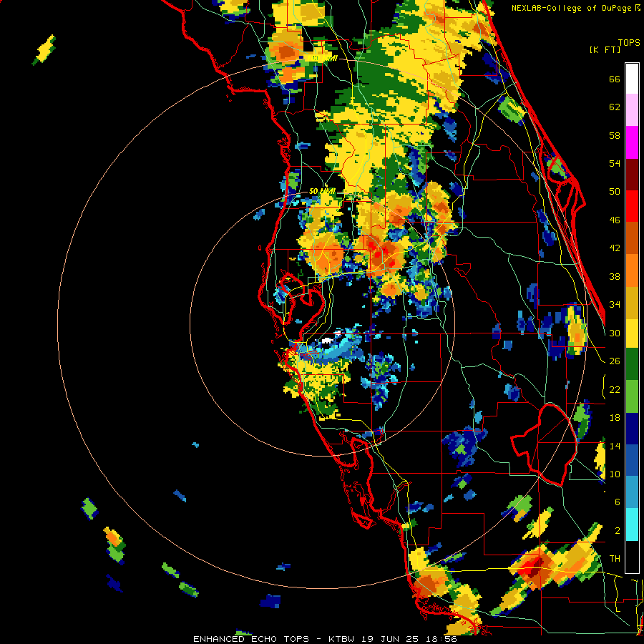Click the 2 legend value
Screen dimensions: 644x644
coord(618,531)
